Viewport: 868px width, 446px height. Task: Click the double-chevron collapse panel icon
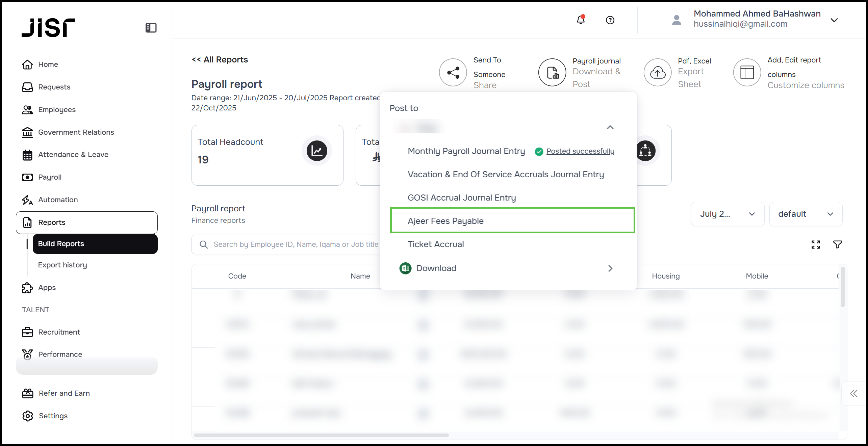point(854,393)
